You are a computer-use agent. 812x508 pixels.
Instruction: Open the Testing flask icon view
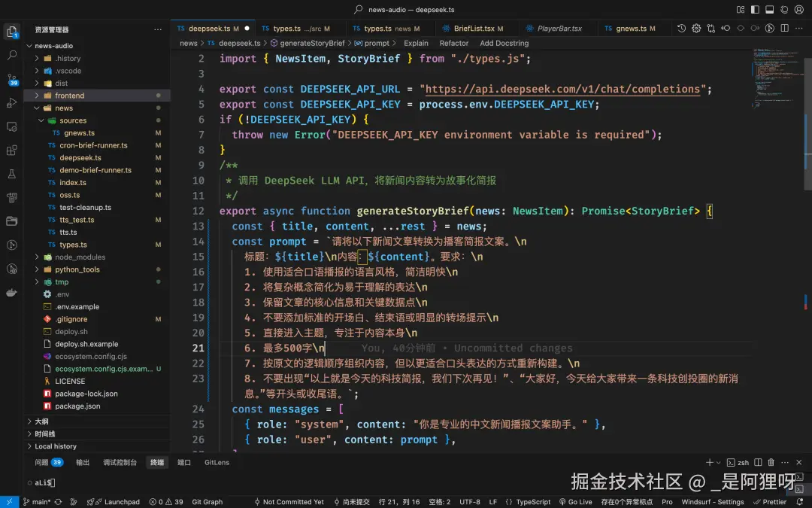click(x=11, y=174)
